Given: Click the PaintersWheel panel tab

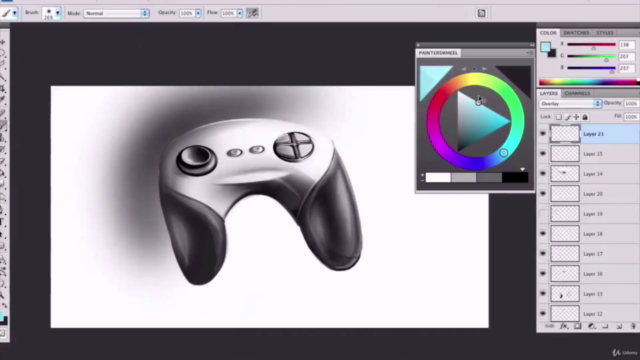Looking at the screenshot, I should pyautogui.click(x=438, y=53).
